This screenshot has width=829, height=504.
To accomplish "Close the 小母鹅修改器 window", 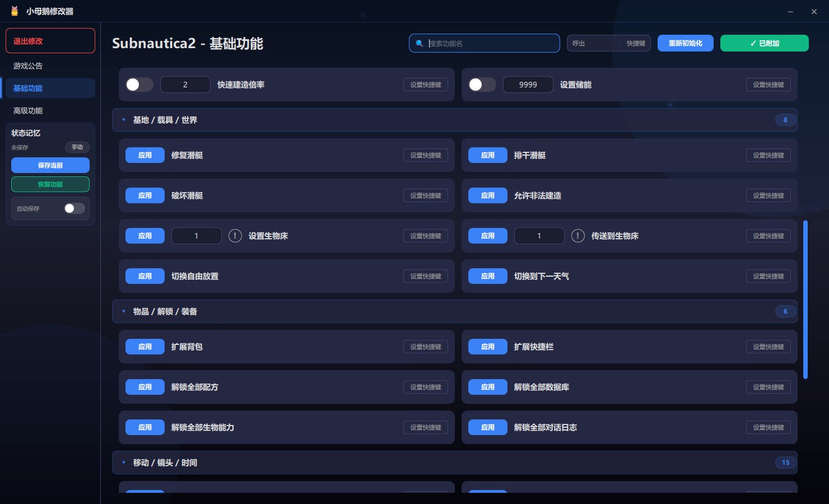I will [x=814, y=11].
